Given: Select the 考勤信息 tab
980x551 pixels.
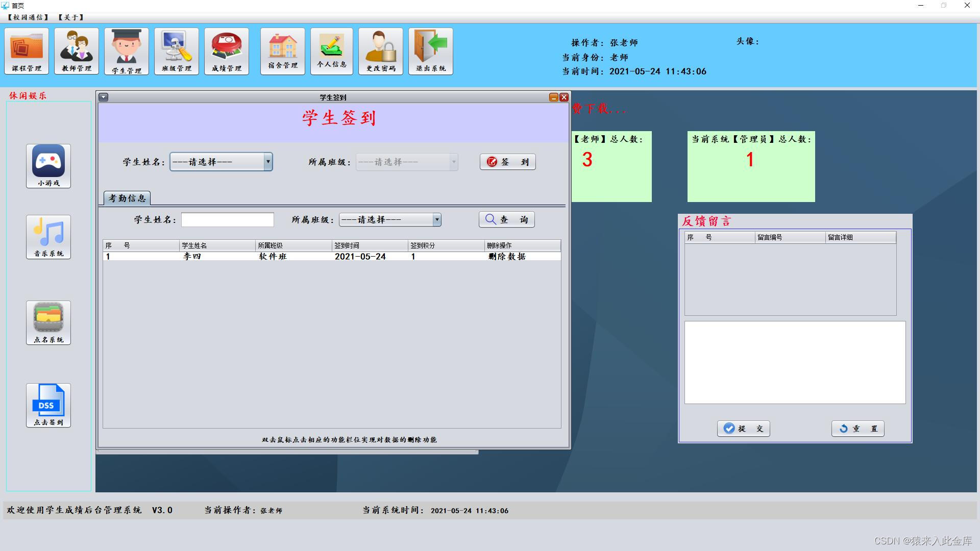Looking at the screenshot, I should 127,198.
